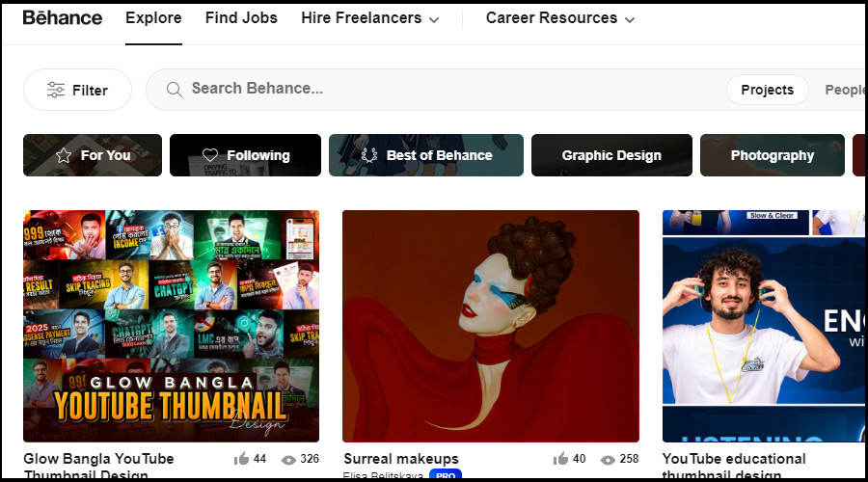This screenshot has height=482, width=868.
Task: Click the filter sliders icon
Action: click(55, 90)
